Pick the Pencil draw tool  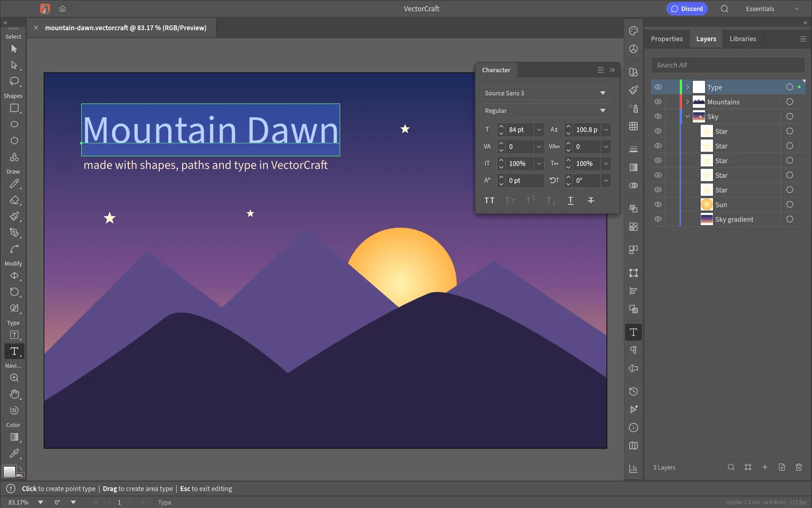[14, 184]
